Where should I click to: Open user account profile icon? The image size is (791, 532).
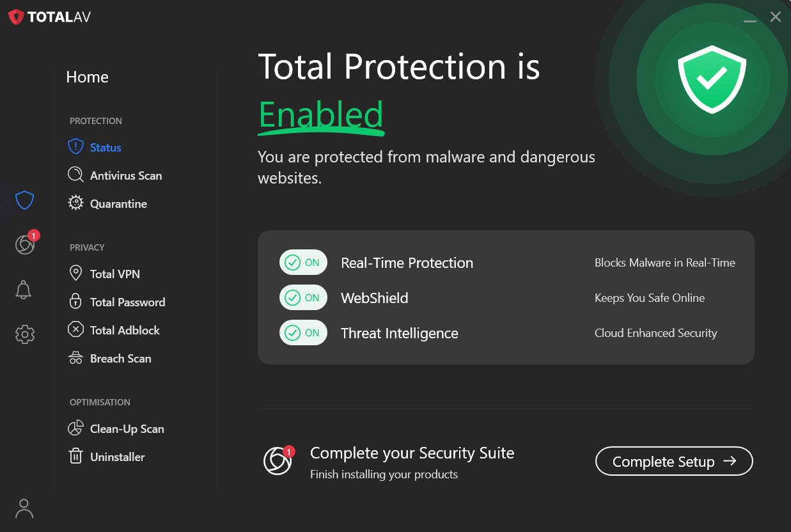24,508
